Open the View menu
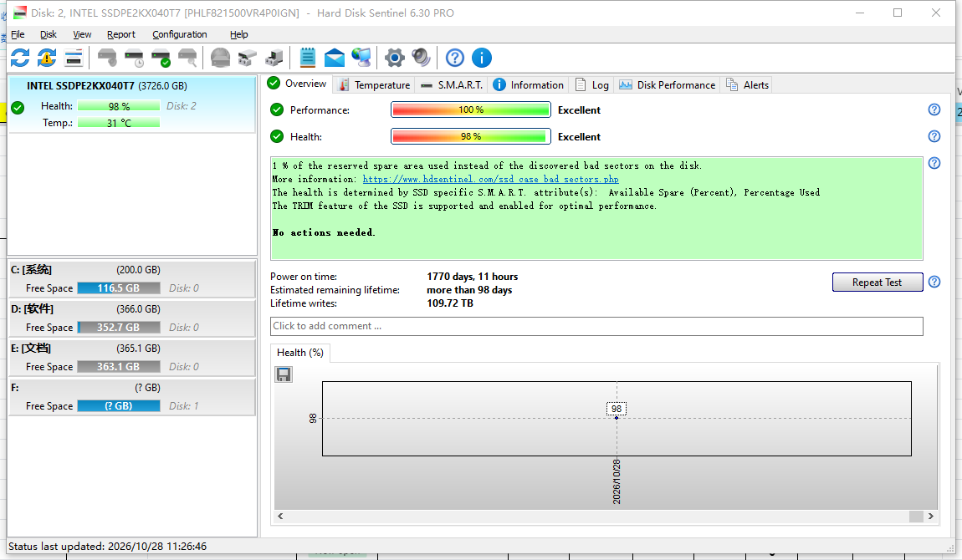The width and height of the screenshot is (962, 560). (82, 34)
